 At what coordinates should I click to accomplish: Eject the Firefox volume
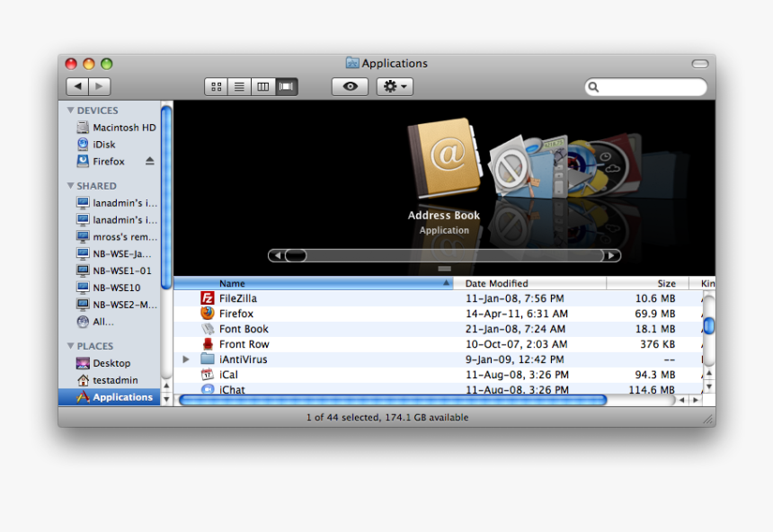pos(148,161)
